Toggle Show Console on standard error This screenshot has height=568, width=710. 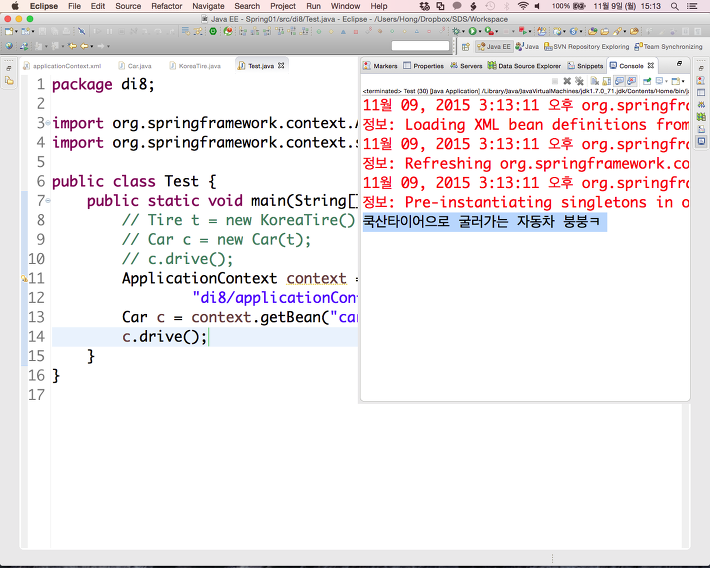tap(631, 81)
